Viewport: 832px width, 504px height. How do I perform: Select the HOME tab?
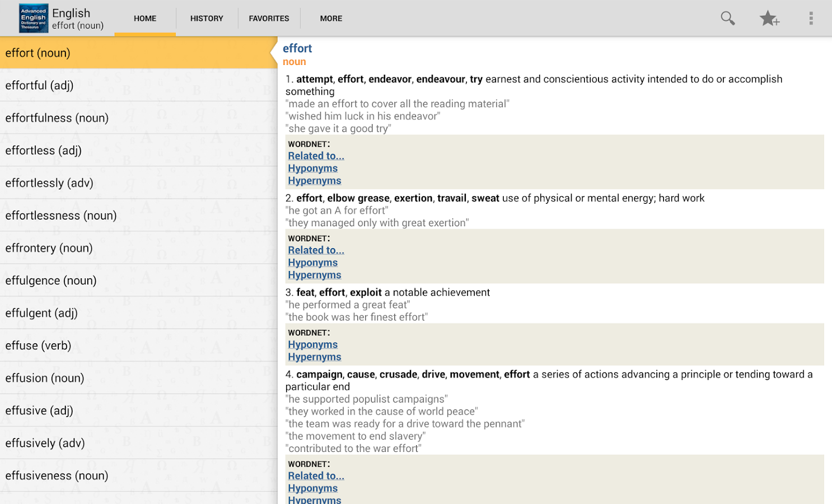[x=144, y=18]
